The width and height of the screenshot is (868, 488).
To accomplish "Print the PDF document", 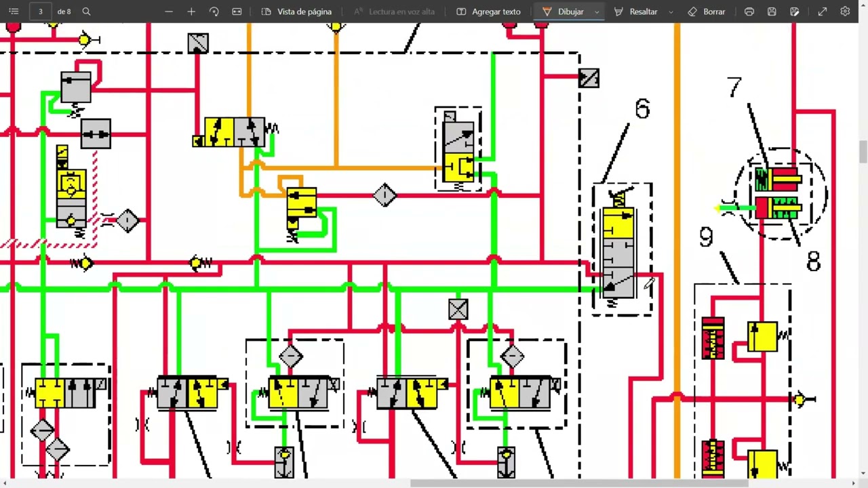I will pos(749,12).
